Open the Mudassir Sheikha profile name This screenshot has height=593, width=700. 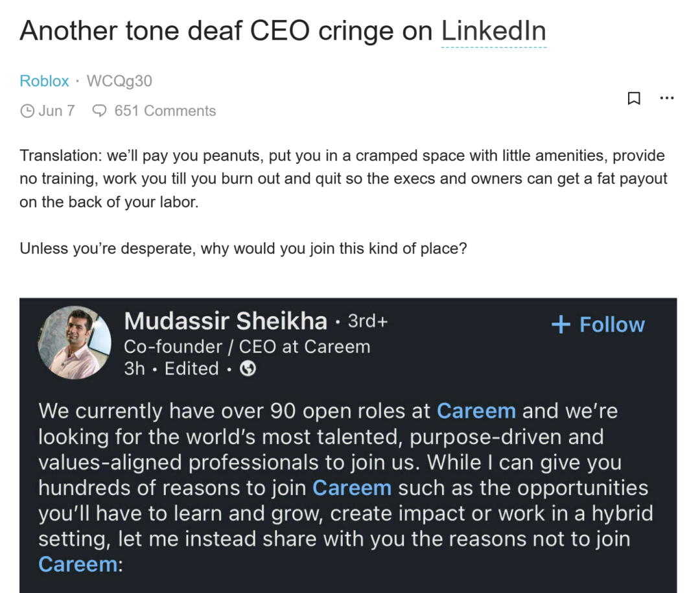[x=226, y=321]
